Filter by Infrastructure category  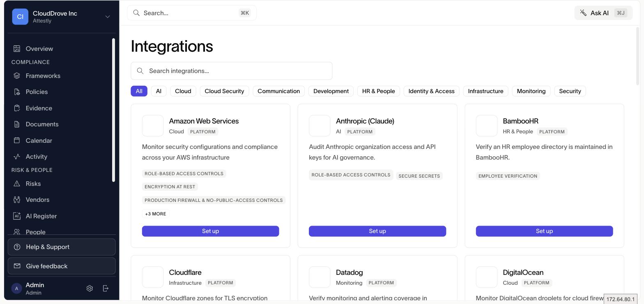[485, 91]
